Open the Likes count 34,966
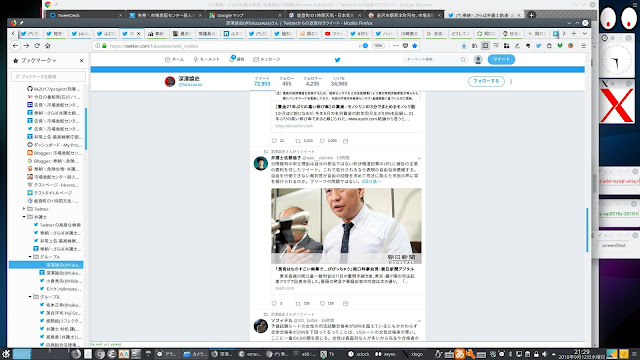The width and height of the screenshot is (640, 360). (x=339, y=81)
